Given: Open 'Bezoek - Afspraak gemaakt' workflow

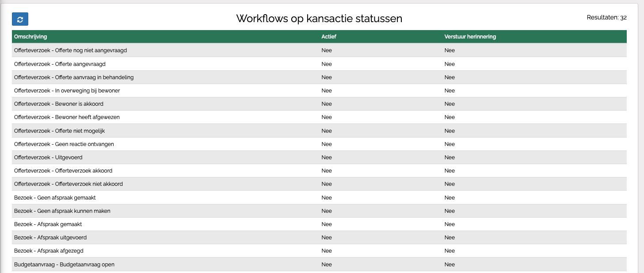Looking at the screenshot, I should 48,224.
